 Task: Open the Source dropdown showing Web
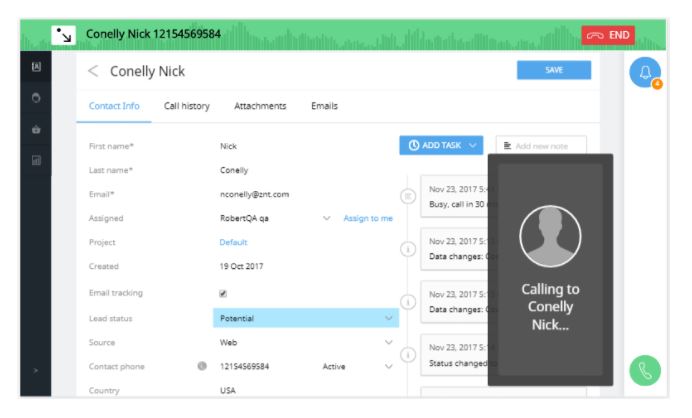click(306, 343)
